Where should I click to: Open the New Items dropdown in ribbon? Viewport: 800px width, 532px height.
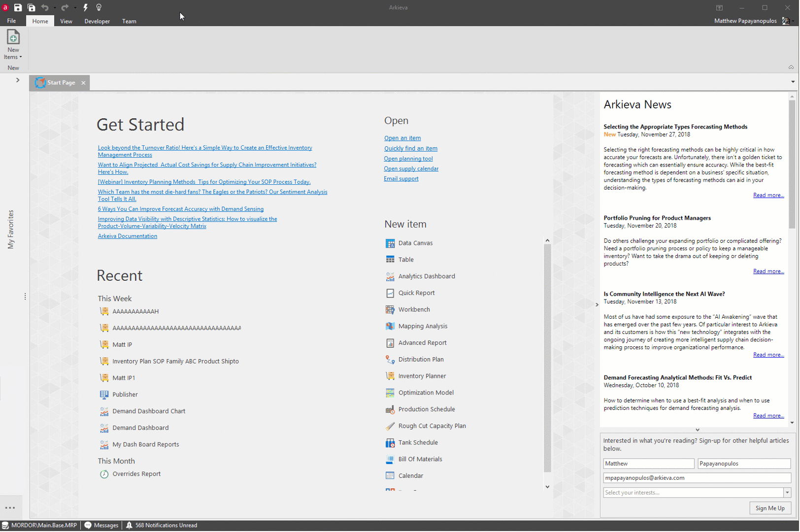point(13,45)
